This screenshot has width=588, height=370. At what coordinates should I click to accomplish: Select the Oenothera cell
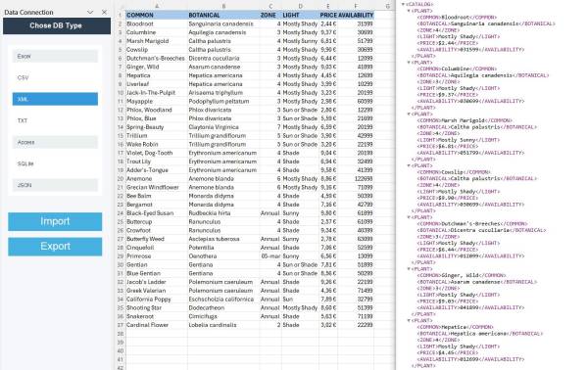pyautogui.click(x=223, y=256)
